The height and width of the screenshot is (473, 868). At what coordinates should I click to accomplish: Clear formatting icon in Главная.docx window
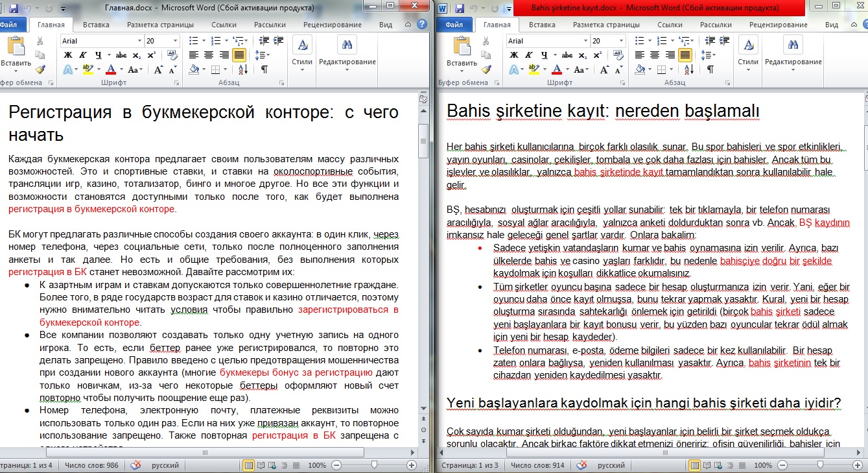tap(173, 55)
